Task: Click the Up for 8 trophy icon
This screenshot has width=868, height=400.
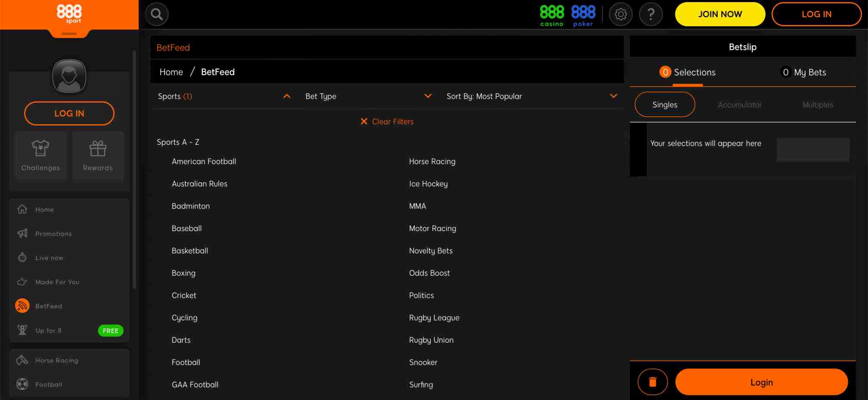Action: coord(22,330)
